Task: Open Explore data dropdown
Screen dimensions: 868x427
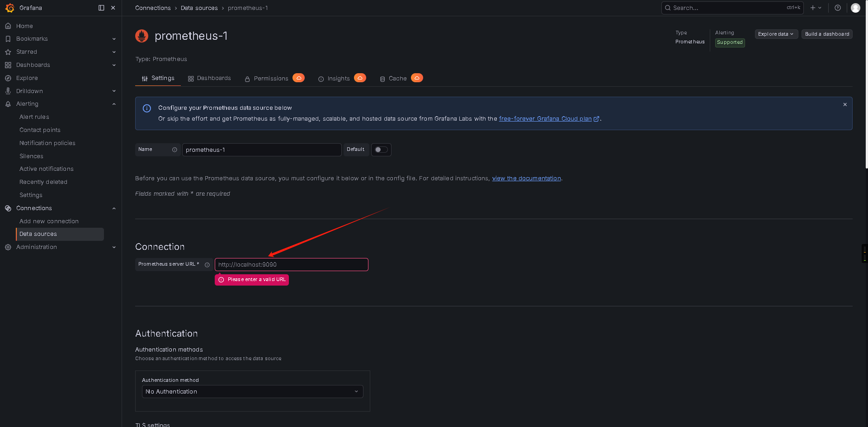Action: point(776,34)
